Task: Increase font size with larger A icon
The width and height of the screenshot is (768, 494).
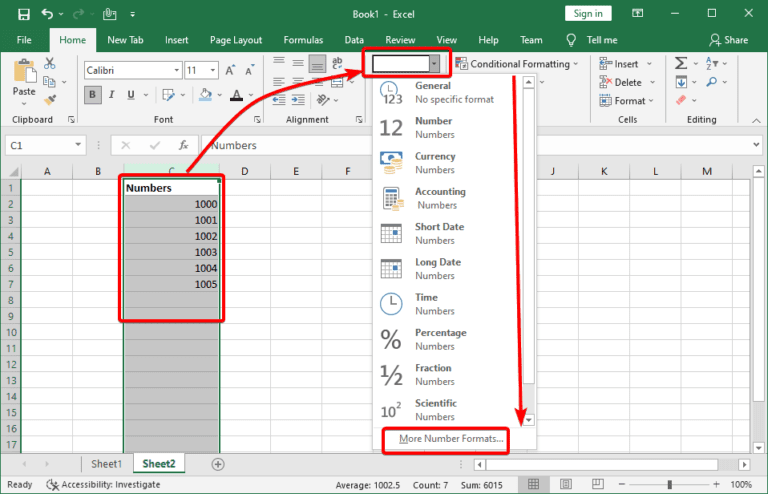Action: coord(230,71)
